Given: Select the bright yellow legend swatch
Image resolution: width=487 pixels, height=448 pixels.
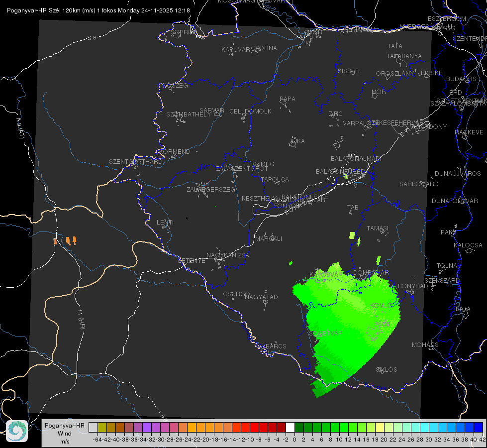Looking at the screenshot, I should pyautogui.click(x=380, y=427).
